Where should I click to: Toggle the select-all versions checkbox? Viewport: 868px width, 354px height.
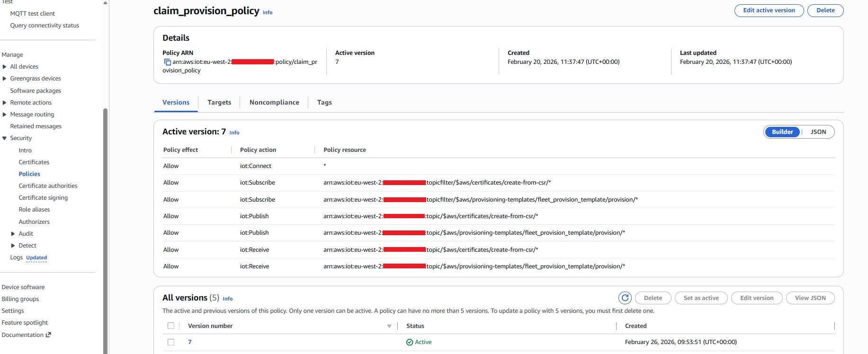(171, 326)
